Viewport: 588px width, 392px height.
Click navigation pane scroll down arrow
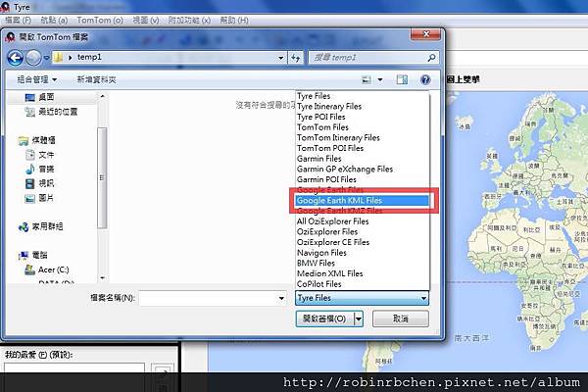102,278
